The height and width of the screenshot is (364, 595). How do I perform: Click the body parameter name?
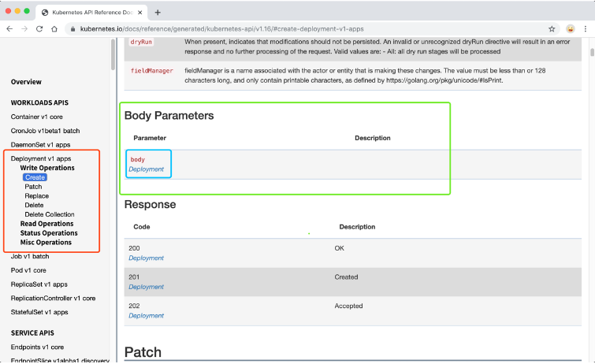click(137, 159)
